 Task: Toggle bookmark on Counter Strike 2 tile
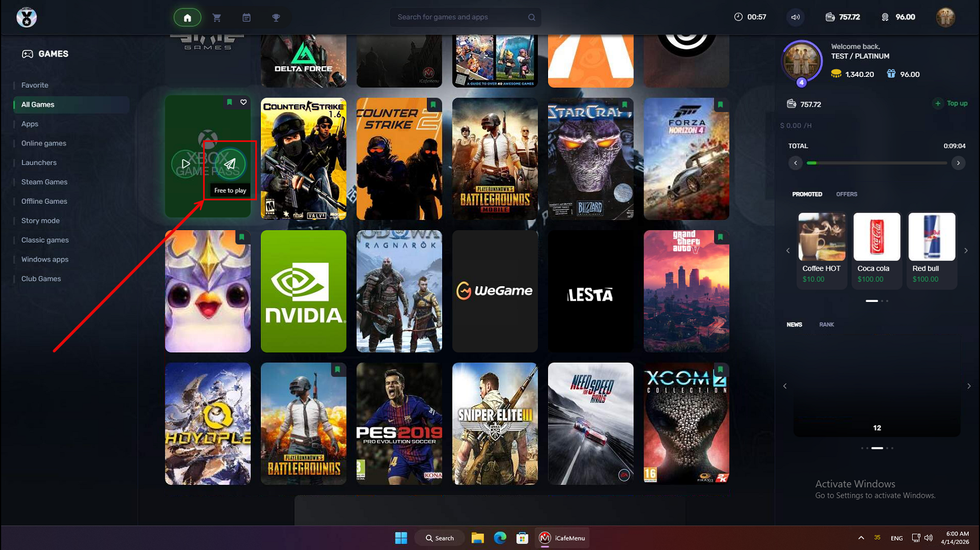[433, 105]
